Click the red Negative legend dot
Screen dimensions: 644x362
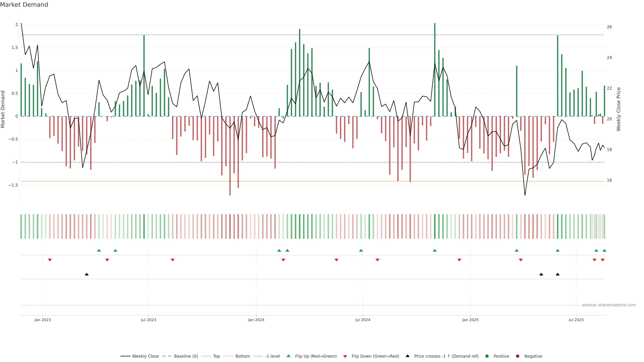point(518,356)
